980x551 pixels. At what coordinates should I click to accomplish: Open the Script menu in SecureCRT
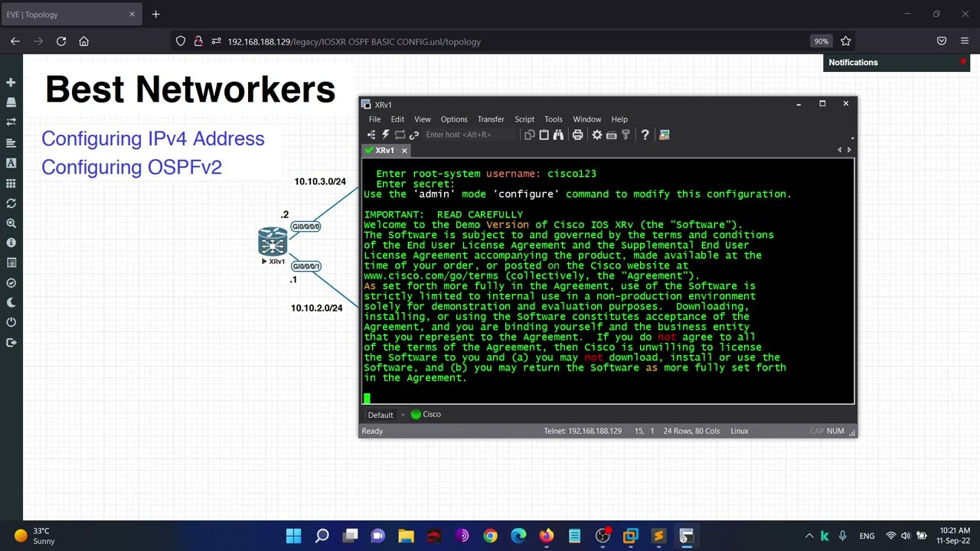click(524, 119)
